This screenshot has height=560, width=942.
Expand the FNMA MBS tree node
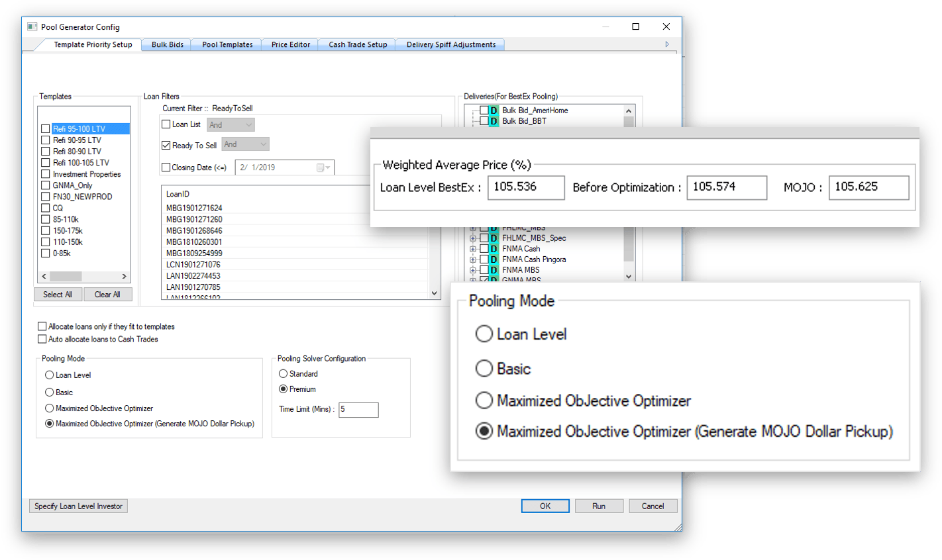coord(473,270)
